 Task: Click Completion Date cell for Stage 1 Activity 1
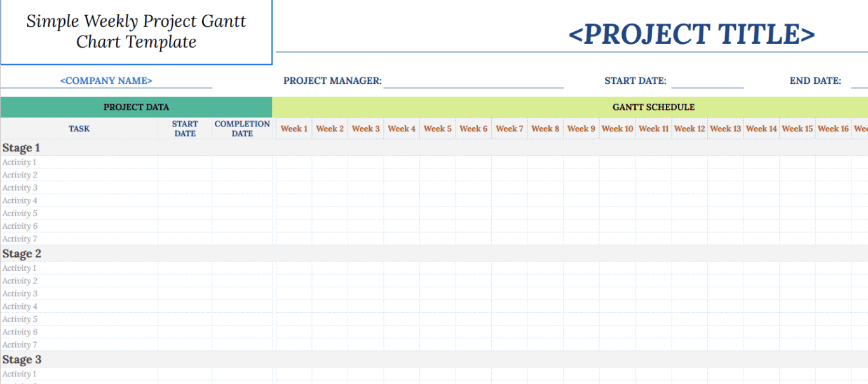pyautogui.click(x=242, y=162)
